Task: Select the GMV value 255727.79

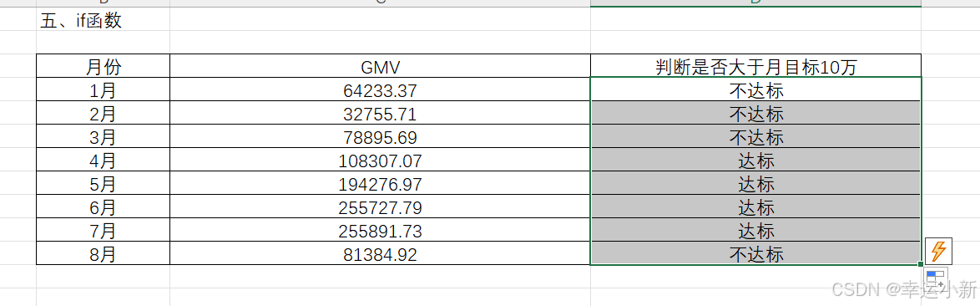Action: (380, 207)
